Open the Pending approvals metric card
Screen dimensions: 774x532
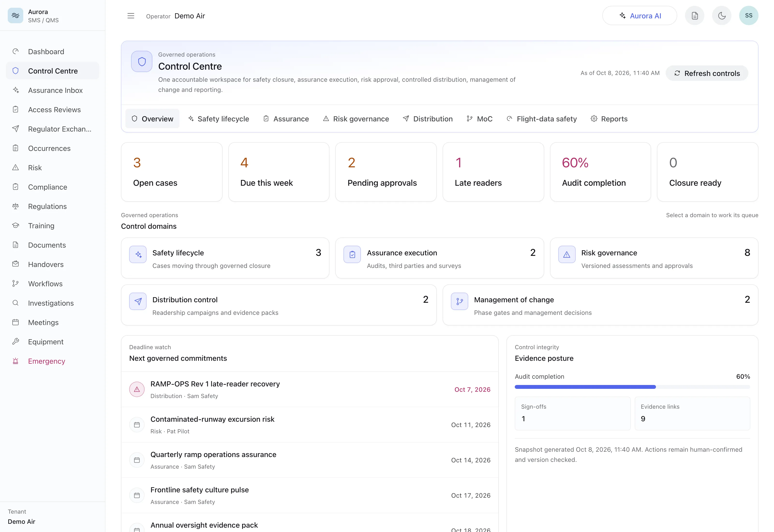386,172
